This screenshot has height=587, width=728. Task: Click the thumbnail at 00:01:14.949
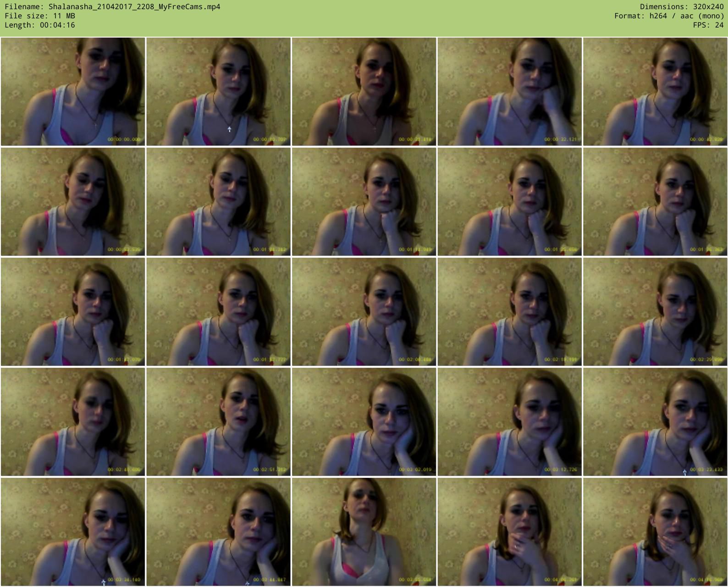click(364, 202)
